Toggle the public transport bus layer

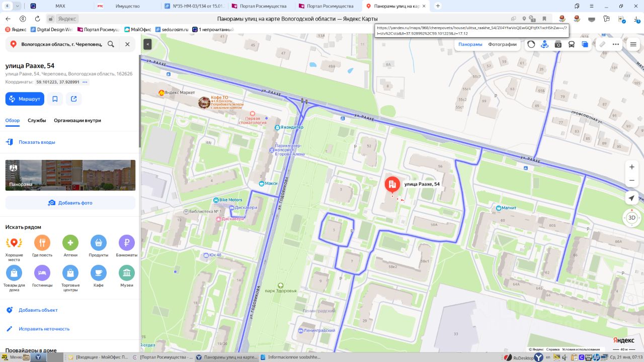point(572,44)
